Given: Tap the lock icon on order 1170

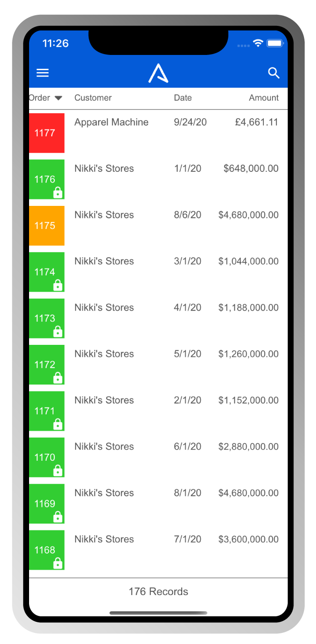Looking at the screenshot, I should click(58, 471).
